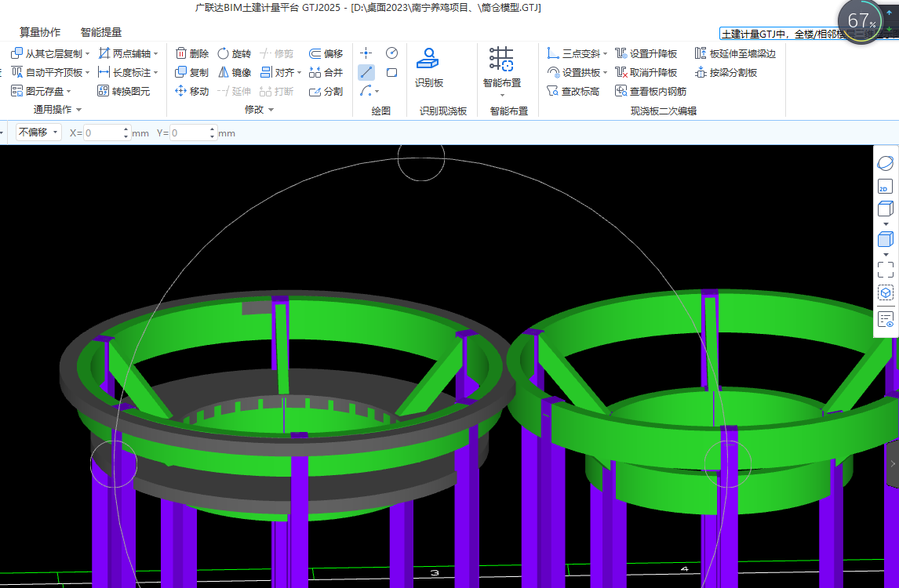The height and width of the screenshot is (588, 899).
Task: Click the 合并 merge tool
Action: [326, 72]
